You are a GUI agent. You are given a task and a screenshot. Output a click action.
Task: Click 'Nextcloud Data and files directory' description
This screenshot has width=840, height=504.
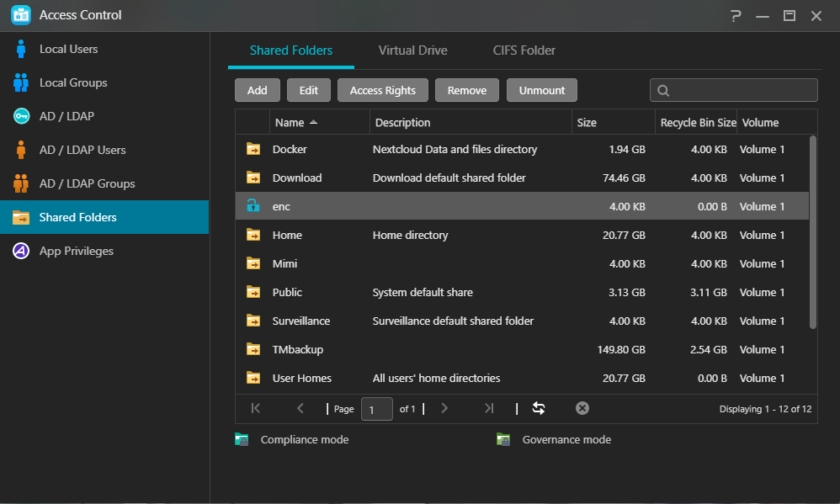pos(455,150)
